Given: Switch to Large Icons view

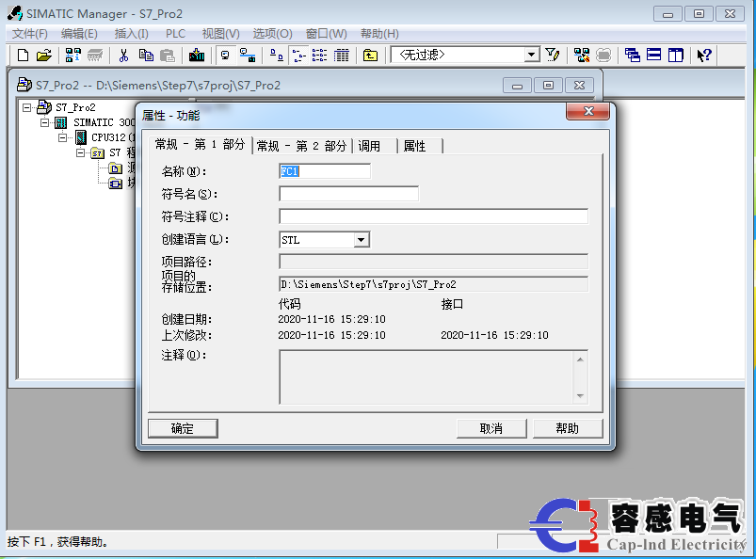Looking at the screenshot, I should point(276,56).
